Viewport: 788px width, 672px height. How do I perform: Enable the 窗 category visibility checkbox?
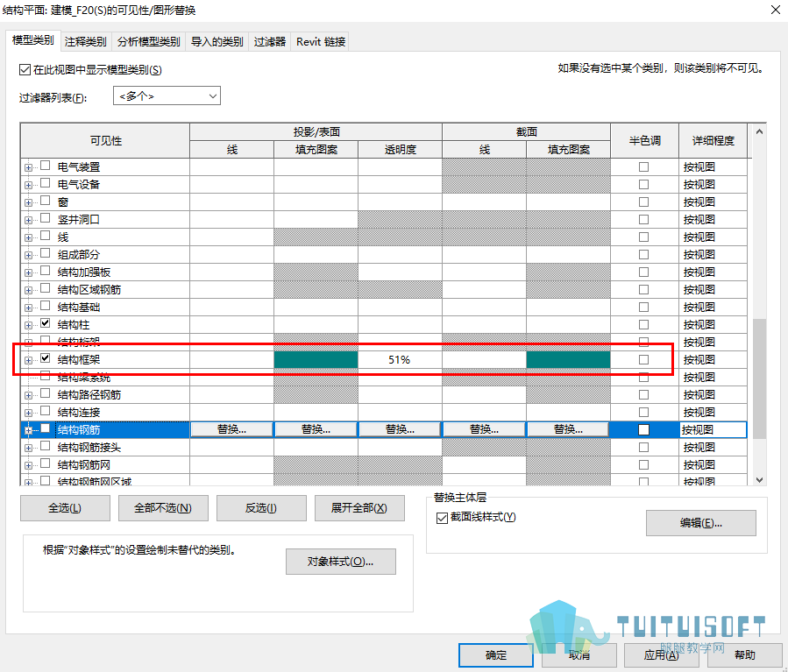tap(46, 201)
